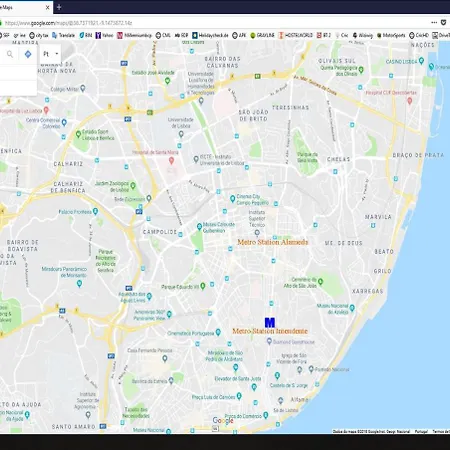
Task: Click the blue M metro marker
Action: point(270,322)
